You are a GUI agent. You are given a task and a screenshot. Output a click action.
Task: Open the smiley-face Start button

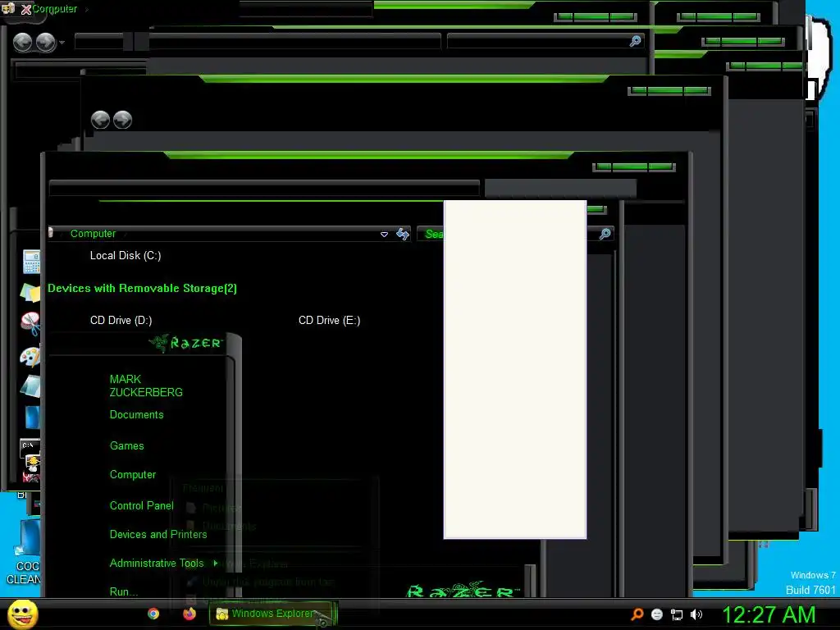[x=23, y=614]
